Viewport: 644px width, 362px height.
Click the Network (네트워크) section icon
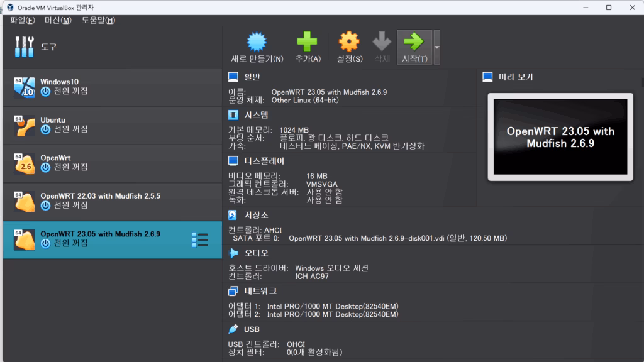(233, 291)
